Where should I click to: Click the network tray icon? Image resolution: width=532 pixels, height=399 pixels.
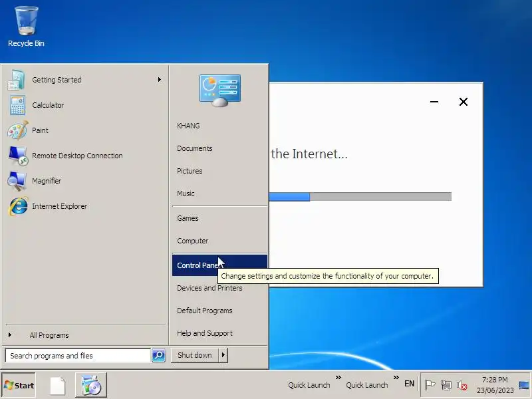446,385
